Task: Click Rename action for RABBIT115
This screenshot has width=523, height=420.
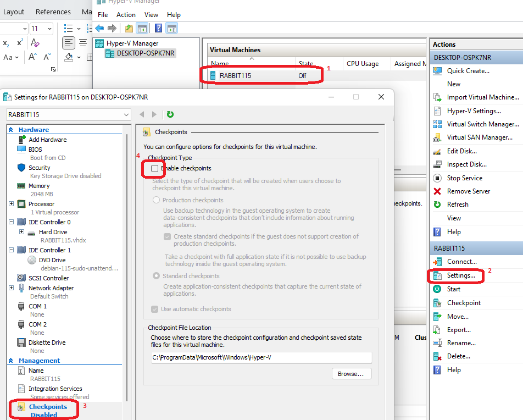Action: 461,343
